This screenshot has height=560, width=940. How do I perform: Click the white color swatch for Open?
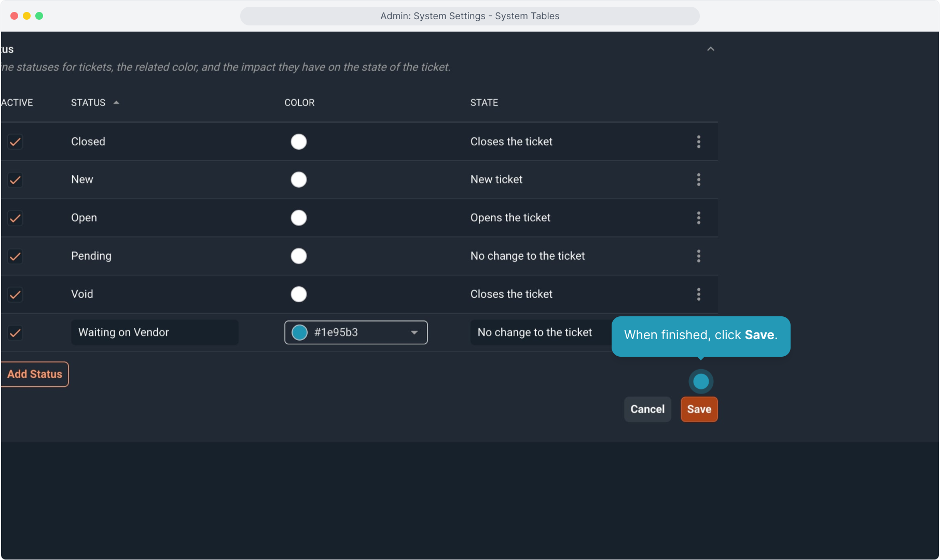click(x=299, y=218)
